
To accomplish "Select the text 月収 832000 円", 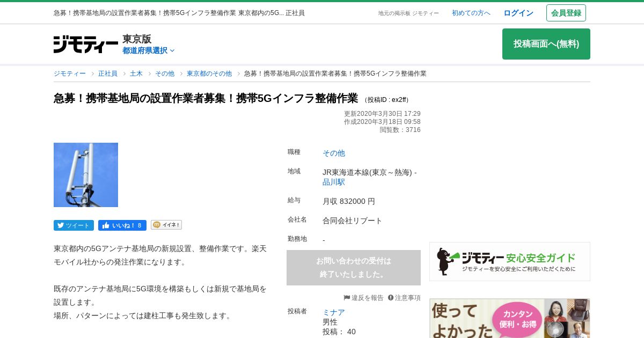I will [349, 201].
